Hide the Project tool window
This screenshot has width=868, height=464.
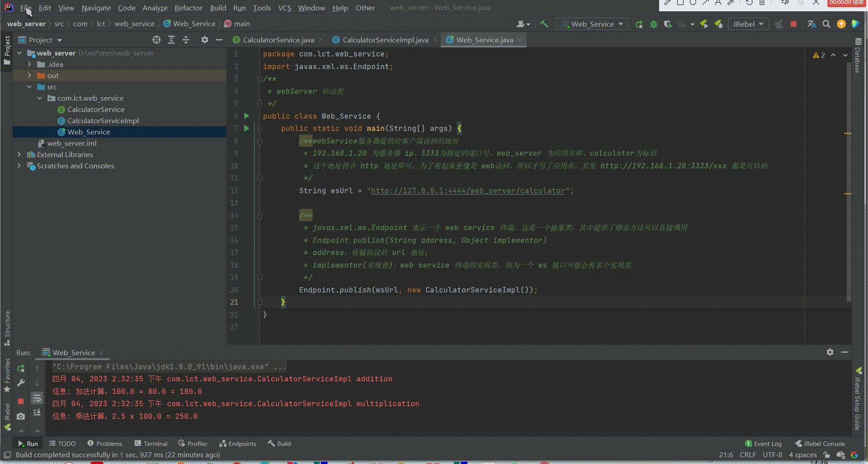[x=219, y=40]
